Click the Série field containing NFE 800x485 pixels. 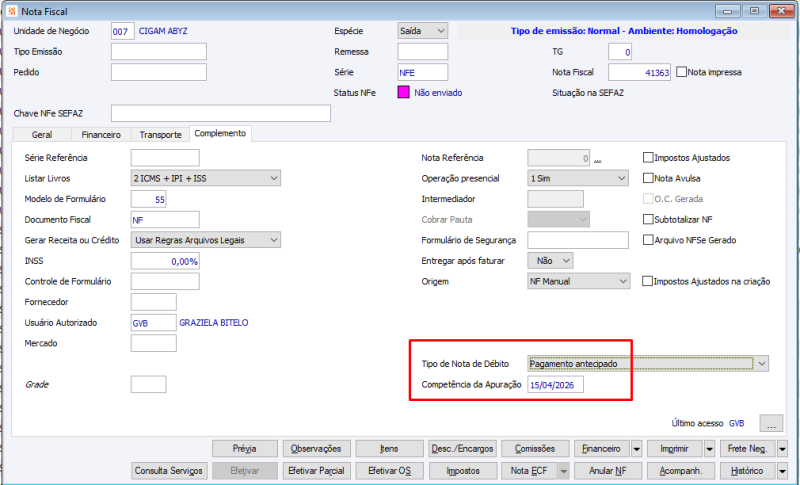[x=422, y=72]
